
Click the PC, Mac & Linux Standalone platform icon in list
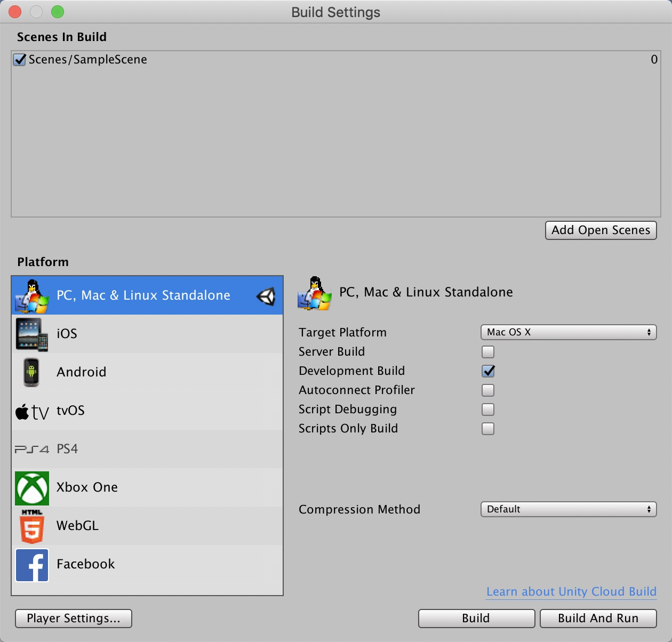pyautogui.click(x=32, y=295)
